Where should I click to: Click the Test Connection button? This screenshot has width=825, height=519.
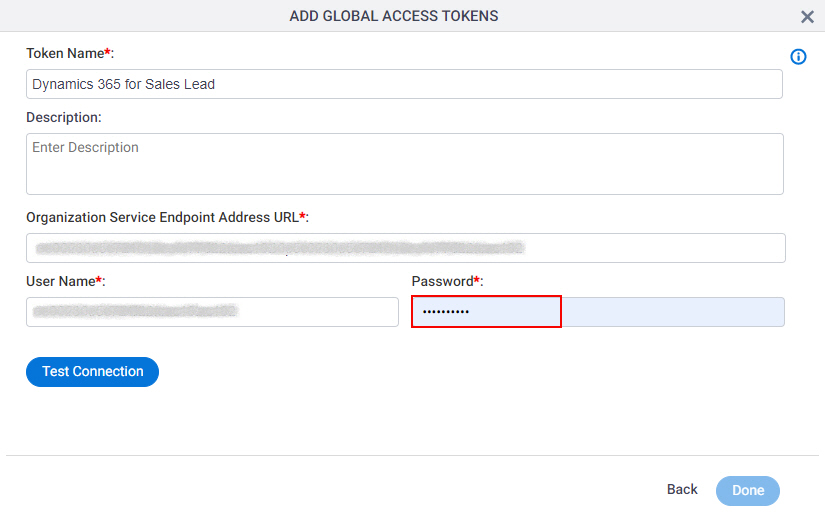[93, 372]
